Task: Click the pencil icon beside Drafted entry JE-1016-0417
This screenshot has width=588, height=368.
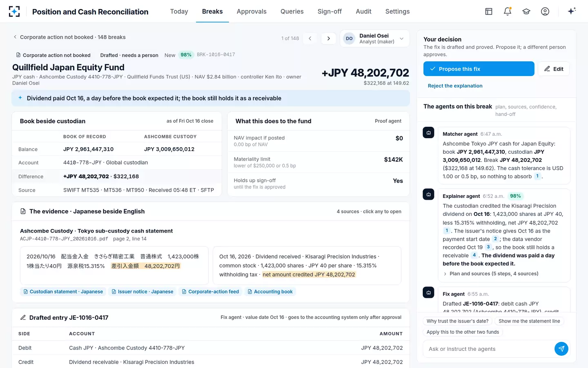Action: (23, 318)
